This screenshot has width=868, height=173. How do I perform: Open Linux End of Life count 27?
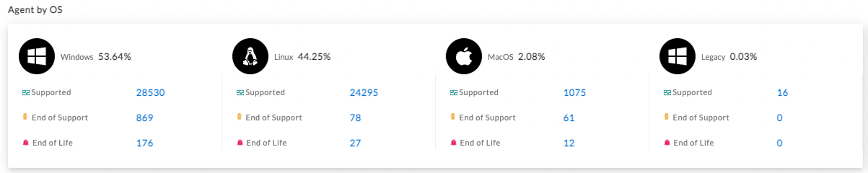355,143
